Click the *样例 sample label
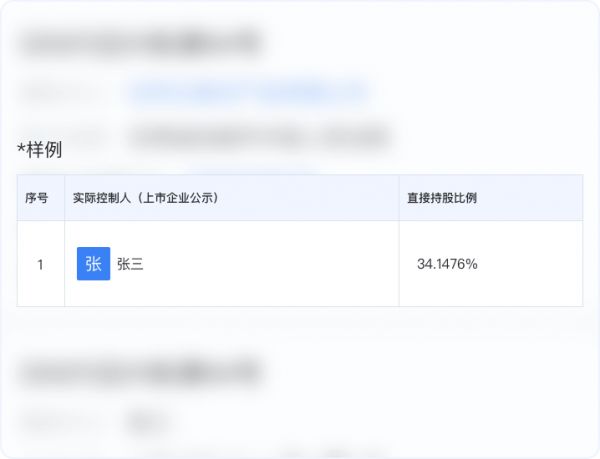The image size is (600, 459). coord(39,149)
